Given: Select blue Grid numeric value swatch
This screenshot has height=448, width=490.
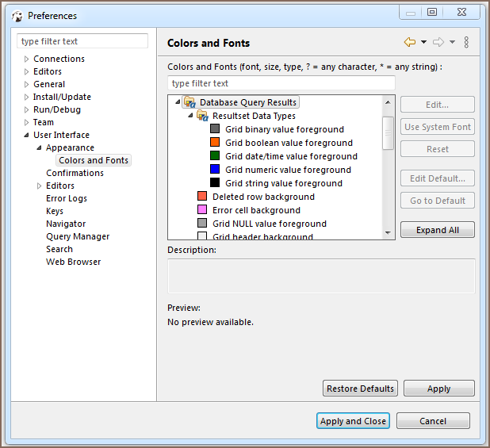Looking at the screenshot, I should (x=215, y=170).
